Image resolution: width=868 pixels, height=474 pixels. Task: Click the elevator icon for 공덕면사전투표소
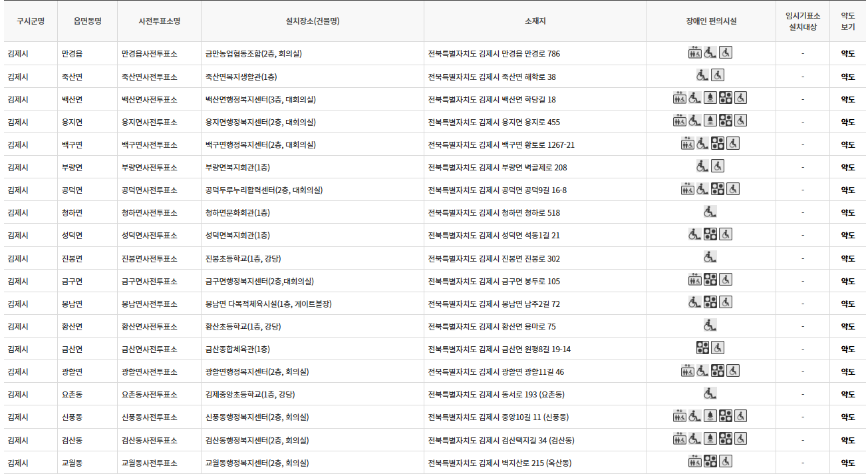point(686,190)
